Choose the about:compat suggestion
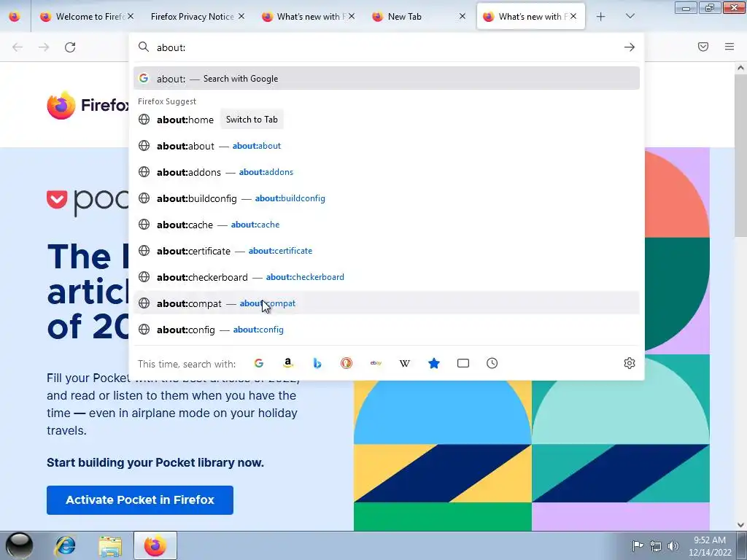 (x=387, y=303)
